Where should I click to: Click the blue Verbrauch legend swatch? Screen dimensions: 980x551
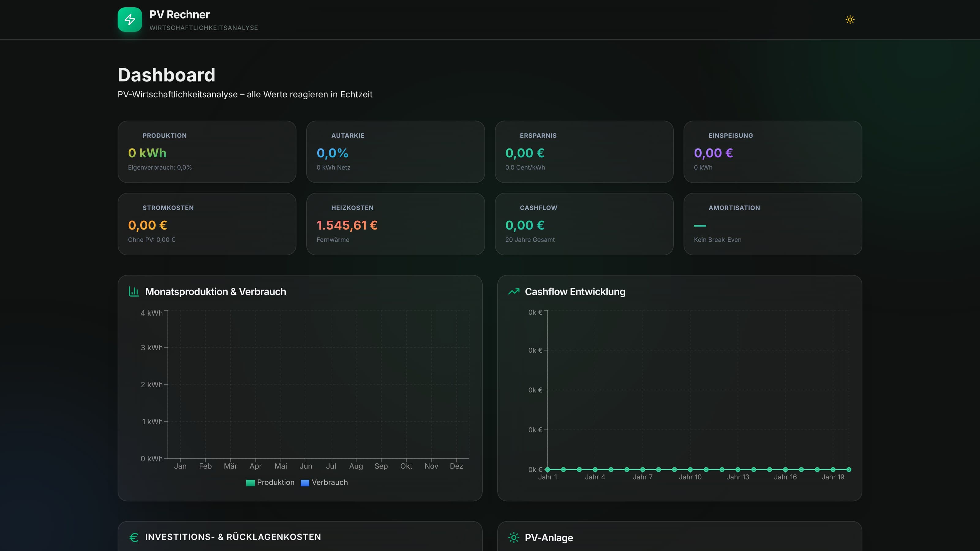click(x=305, y=482)
